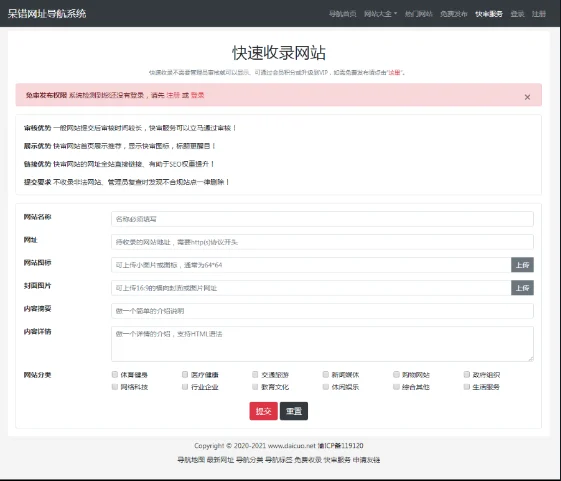Viewport: 561px width, 481px height.
Task: Check the 医疗健康 category checkbox
Action: point(185,374)
